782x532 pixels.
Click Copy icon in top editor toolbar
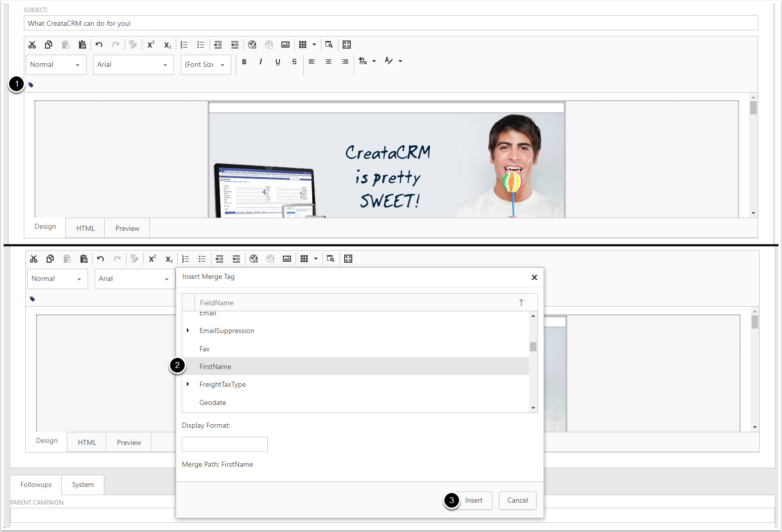(49, 45)
